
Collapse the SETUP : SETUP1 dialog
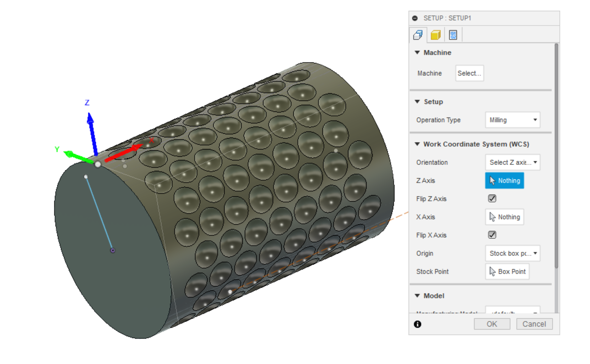point(415,18)
